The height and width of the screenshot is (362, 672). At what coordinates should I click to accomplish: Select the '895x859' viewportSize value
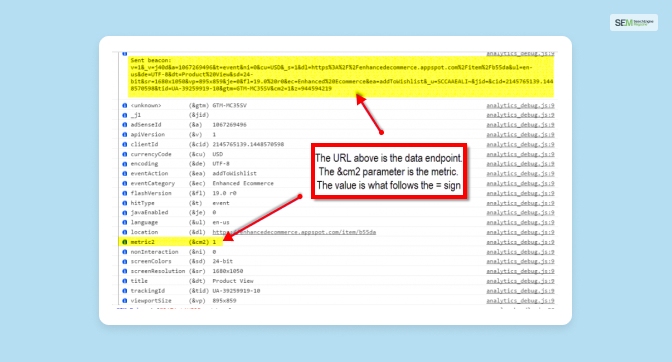pos(225,301)
